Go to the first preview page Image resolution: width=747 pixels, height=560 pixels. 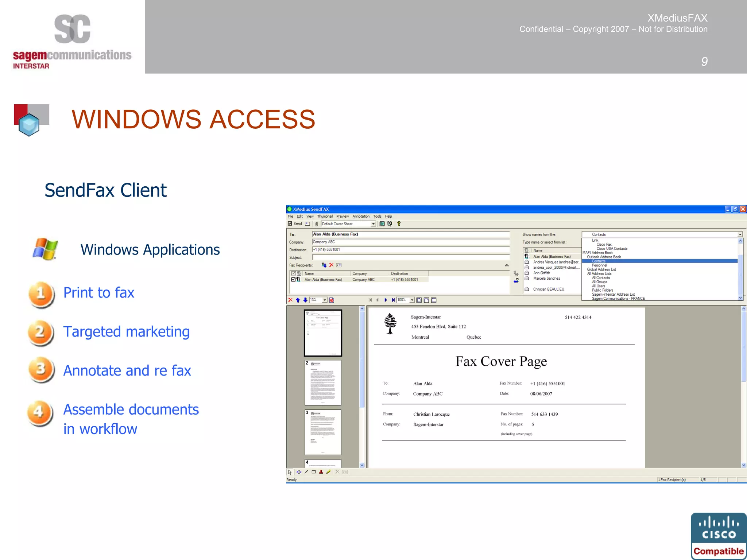[x=370, y=300]
